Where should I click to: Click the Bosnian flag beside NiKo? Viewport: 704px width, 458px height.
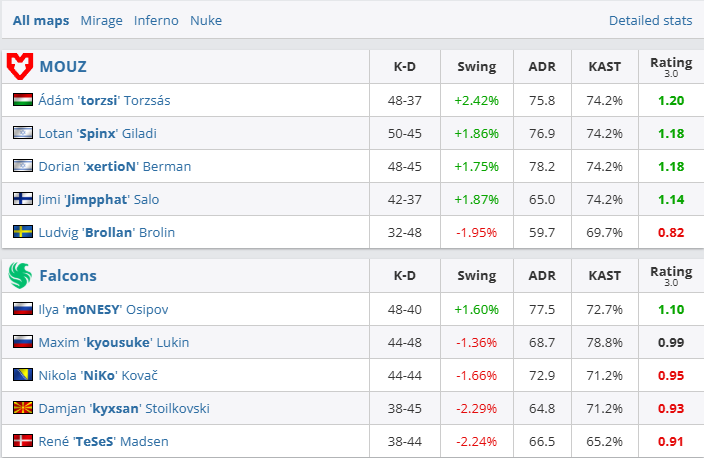(x=23, y=375)
